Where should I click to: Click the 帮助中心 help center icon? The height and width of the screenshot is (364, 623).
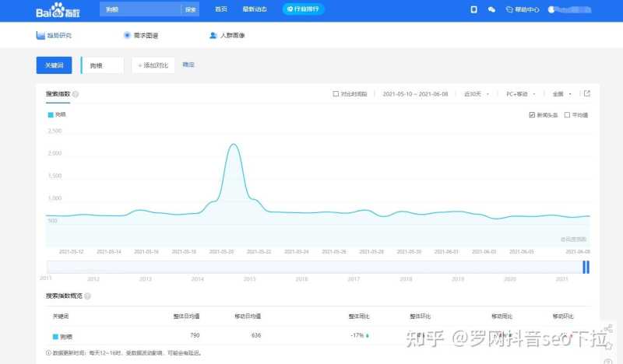pyautogui.click(x=509, y=9)
